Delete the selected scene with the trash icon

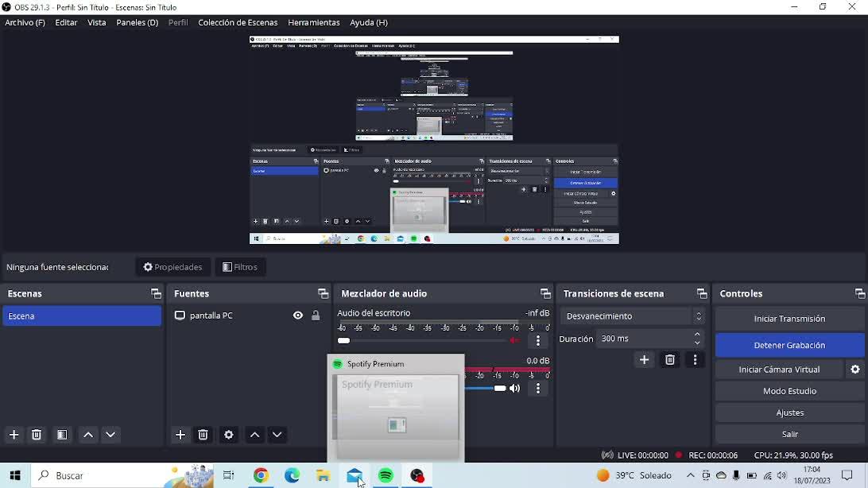(x=37, y=435)
